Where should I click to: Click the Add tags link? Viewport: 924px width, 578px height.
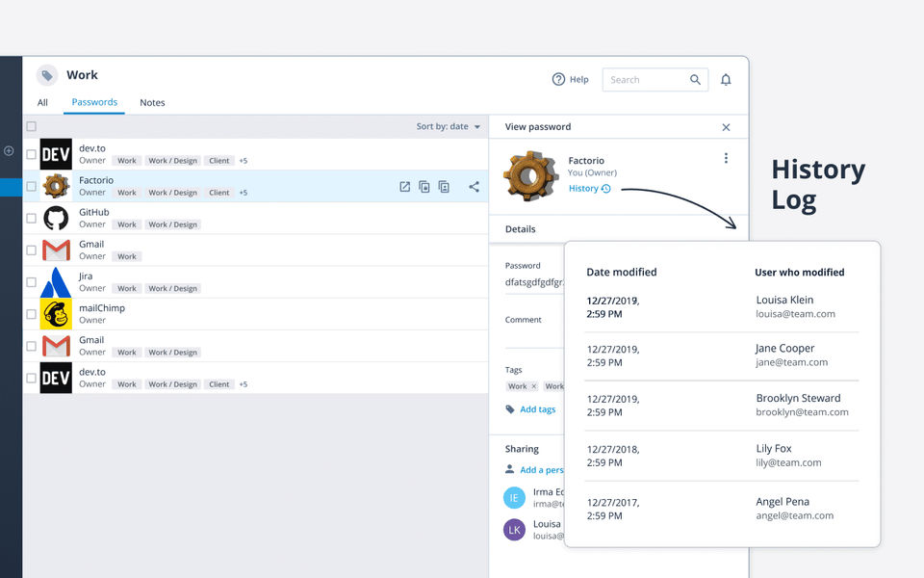[537, 409]
